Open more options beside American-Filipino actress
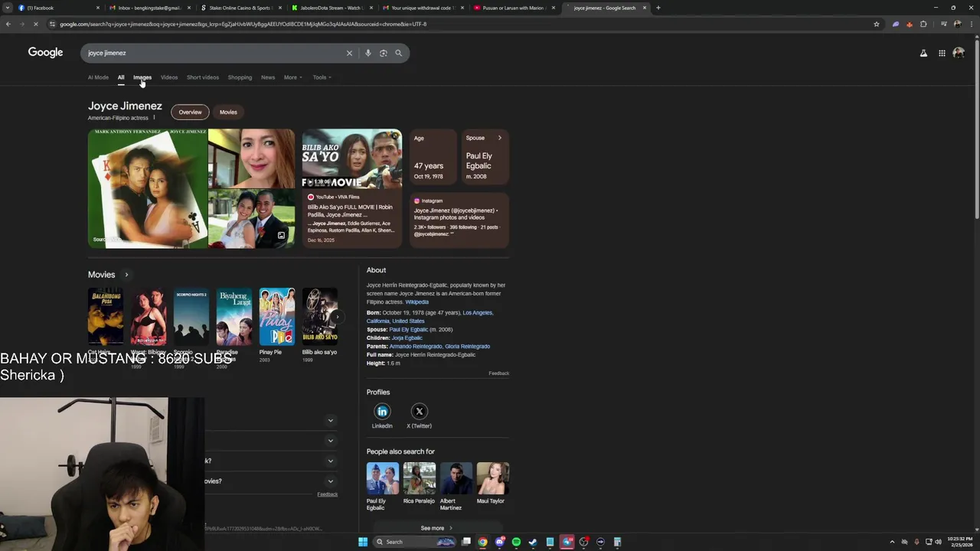Screen dimensions: 980x551 [x=154, y=118]
